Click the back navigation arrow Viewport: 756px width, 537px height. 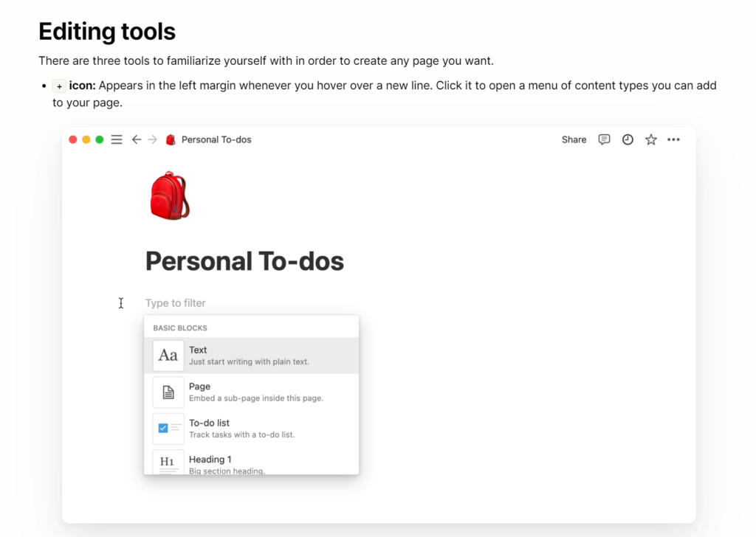tap(136, 139)
